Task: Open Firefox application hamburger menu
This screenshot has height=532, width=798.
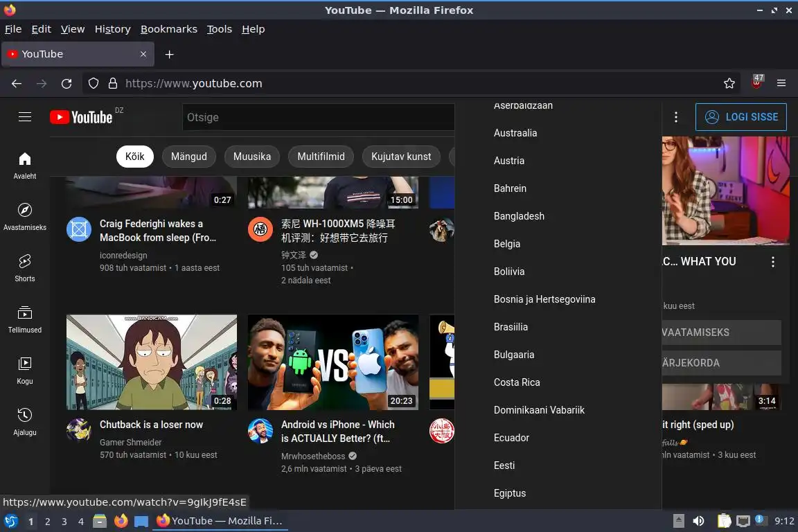Action: click(x=781, y=84)
